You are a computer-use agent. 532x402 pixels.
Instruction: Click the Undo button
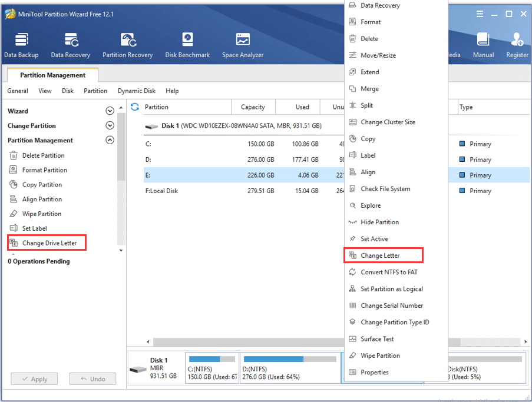(92, 378)
